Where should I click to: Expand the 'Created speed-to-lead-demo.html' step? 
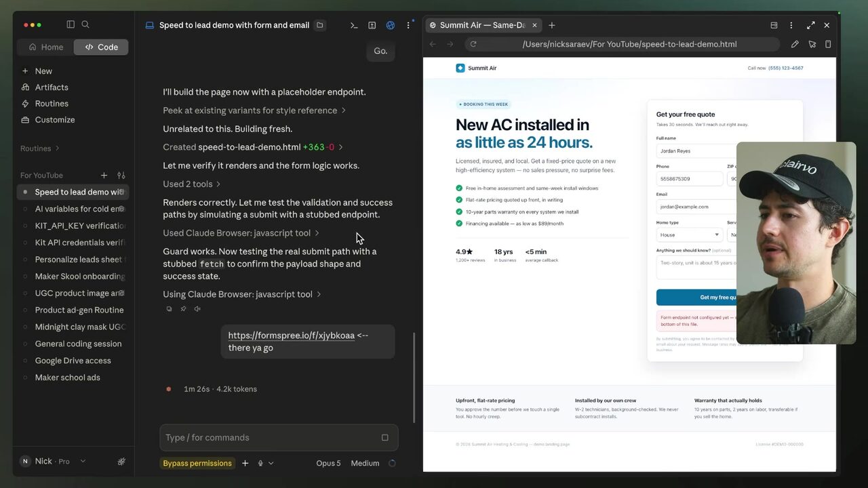(x=253, y=147)
